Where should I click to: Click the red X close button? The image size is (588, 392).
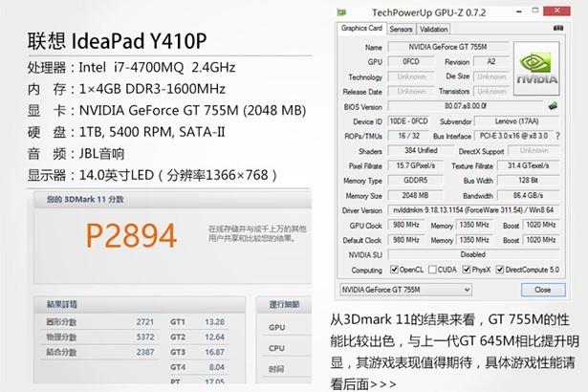tap(556, 11)
